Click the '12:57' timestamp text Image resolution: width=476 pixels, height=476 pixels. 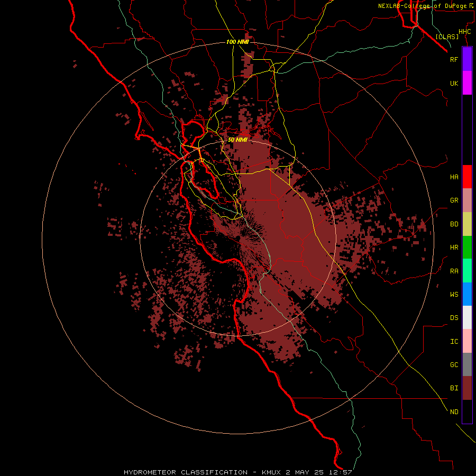point(341,472)
